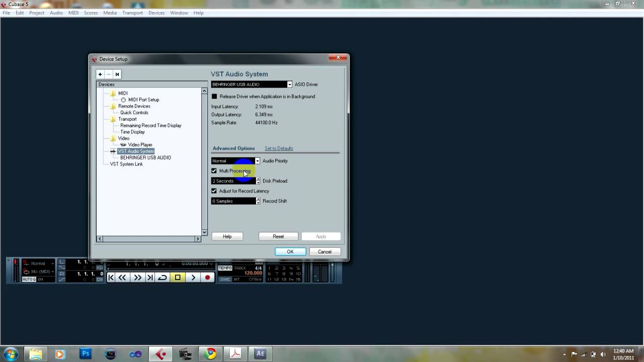The width and height of the screenshot is (644, 362).
Task: Open the Windows Start menu
Action: [11, 354]
